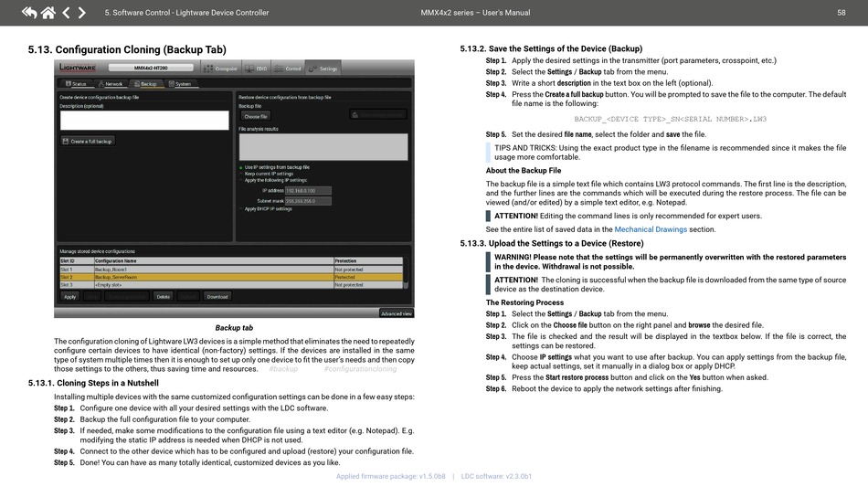Click the About the Backup File heading
The width and height of the screenshot is (868, 487).
coord(524,171)
